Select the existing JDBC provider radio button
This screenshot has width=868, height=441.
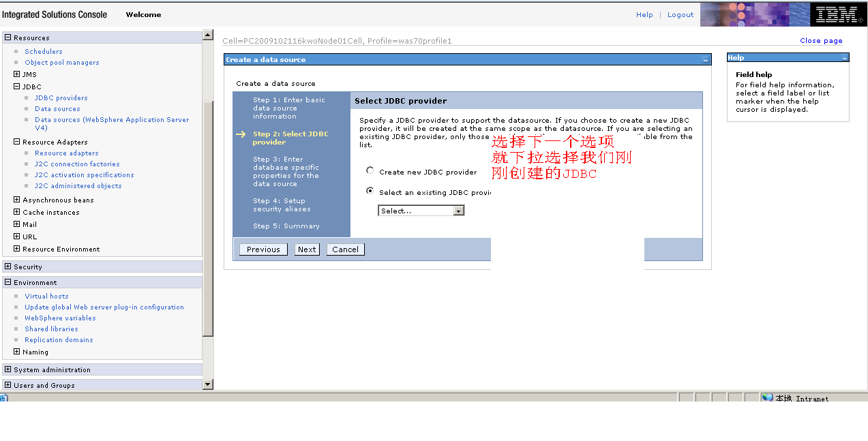[x=370, y=192]
